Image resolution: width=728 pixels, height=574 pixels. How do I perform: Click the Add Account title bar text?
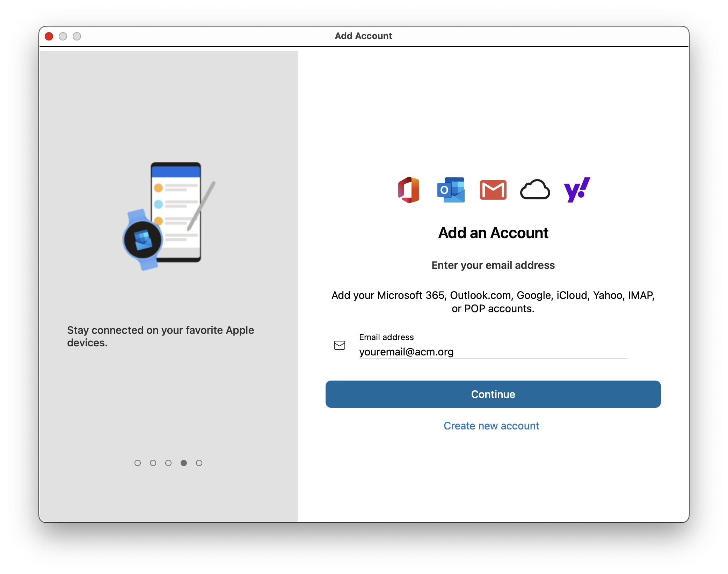(363, 36)
